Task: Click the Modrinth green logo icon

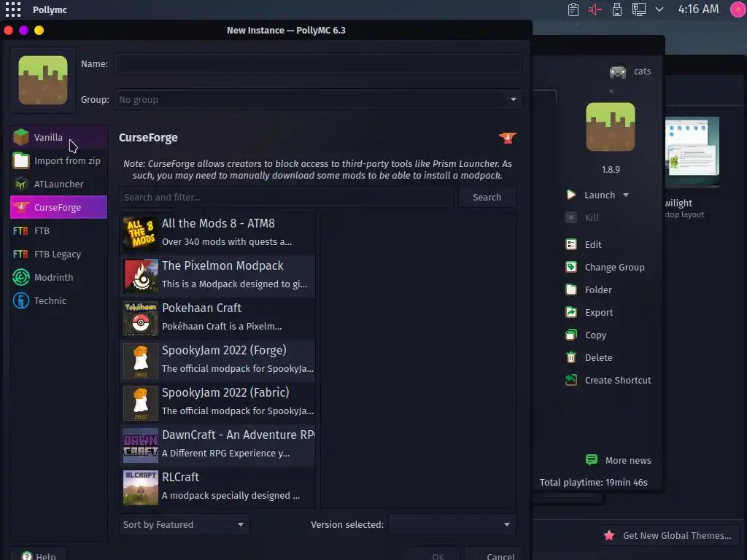Action: coord(21,277)
